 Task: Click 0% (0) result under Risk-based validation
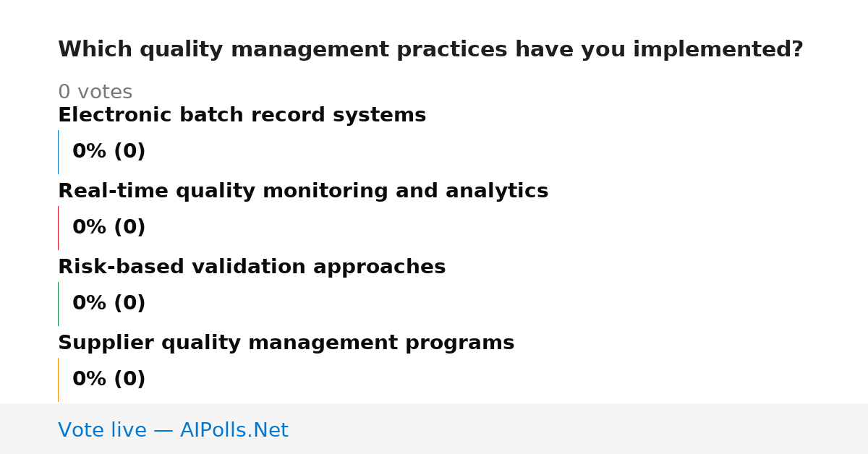pos(109,304)
